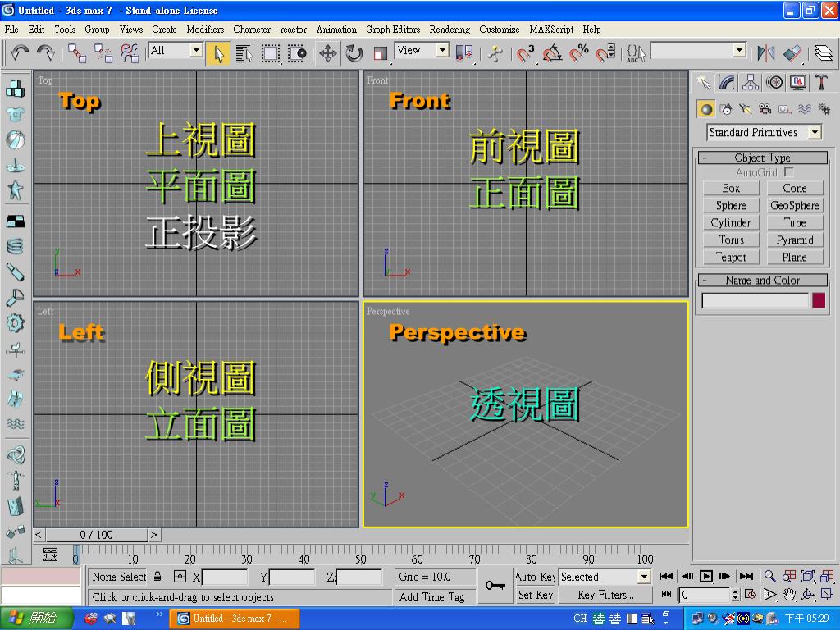Select Lights category icon

click(x=745, y=109)
